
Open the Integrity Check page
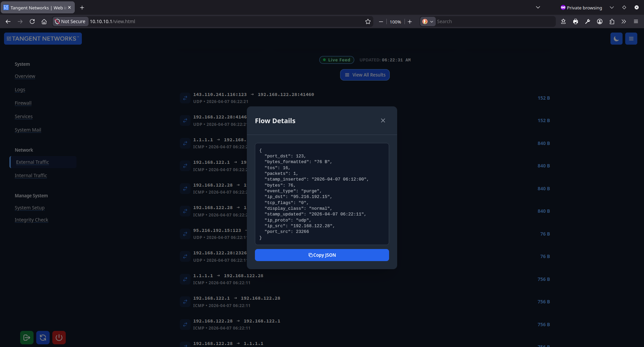[31, 220]
